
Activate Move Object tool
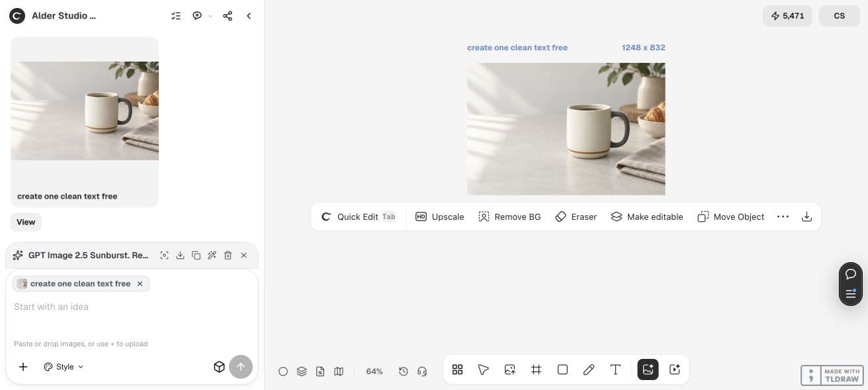pos(731,217)
